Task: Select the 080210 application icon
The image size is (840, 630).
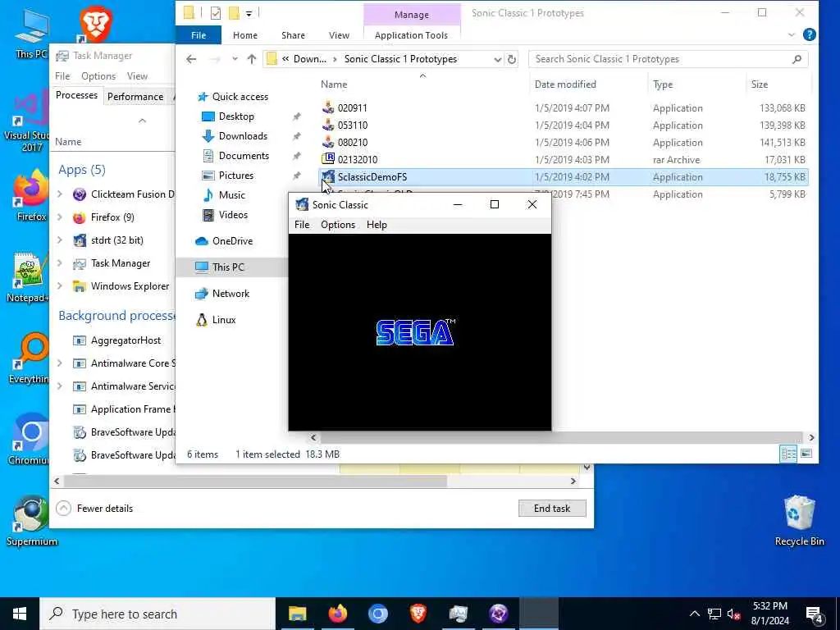Action: click(x=328, y=142)
